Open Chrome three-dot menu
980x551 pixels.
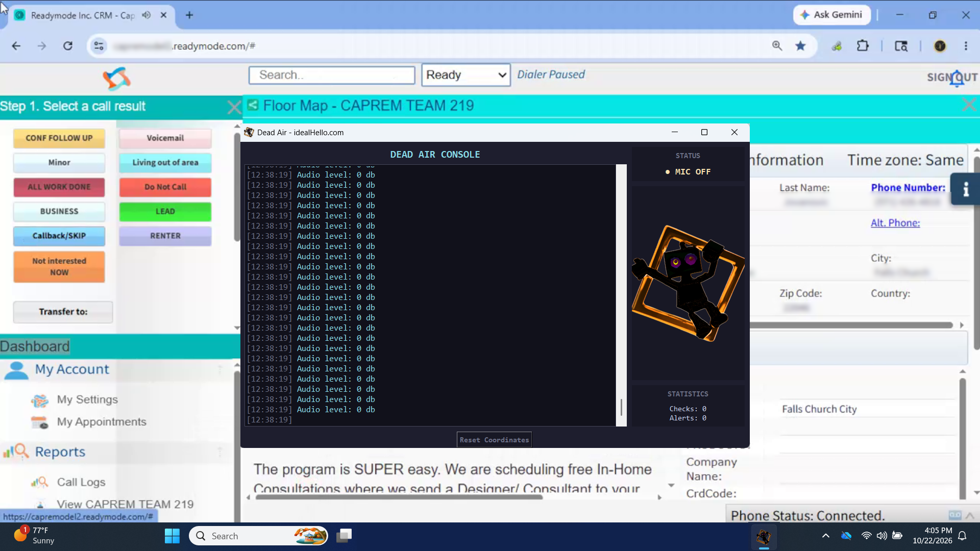click(966, 46)
